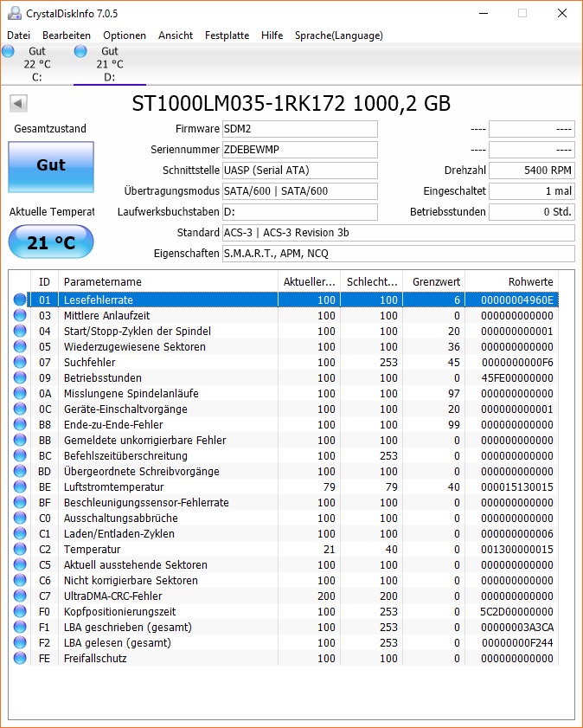Click the Rohwerte column header
583x728 pixels.
pos(511,282)
